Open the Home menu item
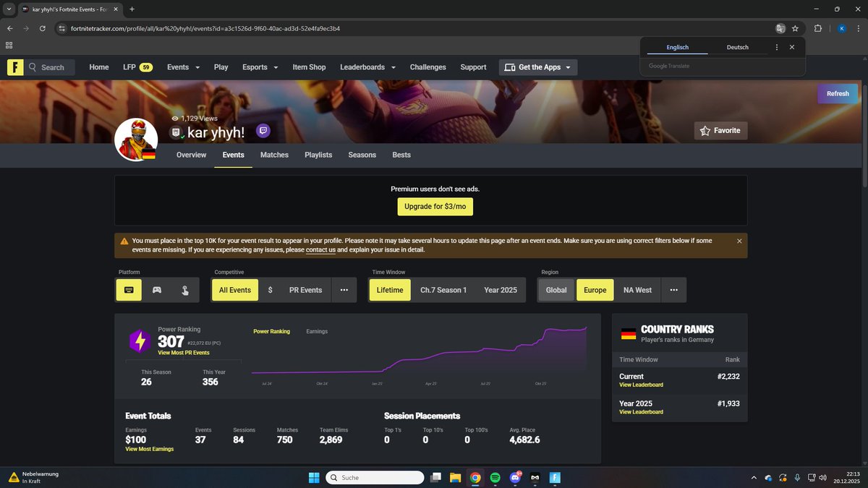 tap(99, 67)
